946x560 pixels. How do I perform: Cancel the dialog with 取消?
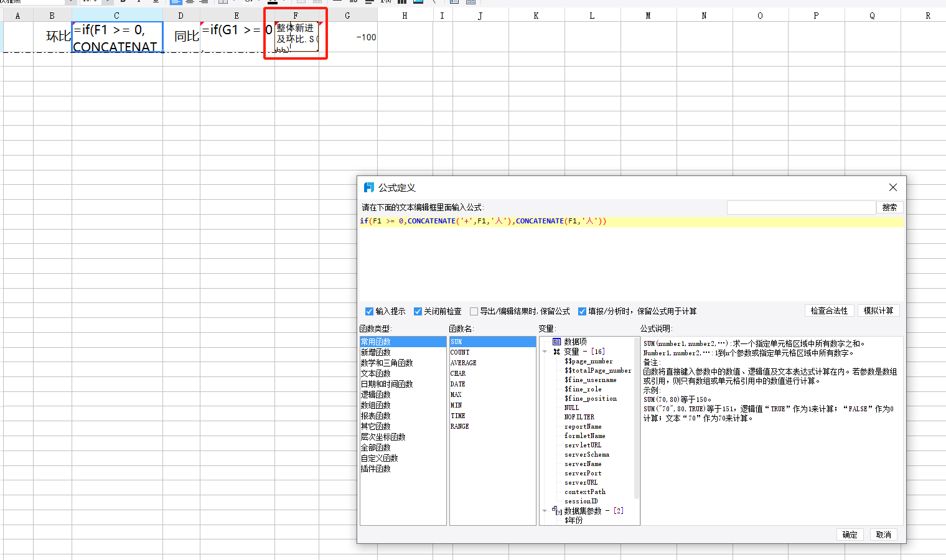[883, 534]
